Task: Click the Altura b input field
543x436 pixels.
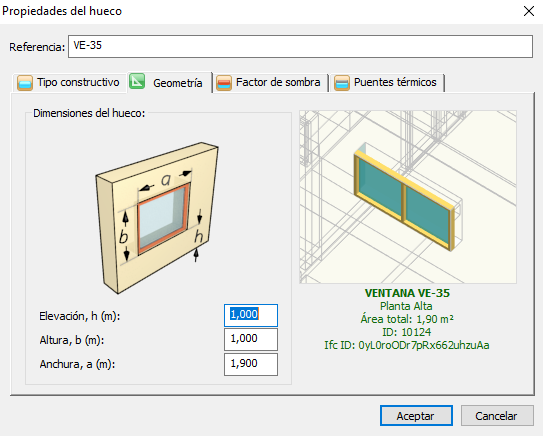Action: pos(251,339)
